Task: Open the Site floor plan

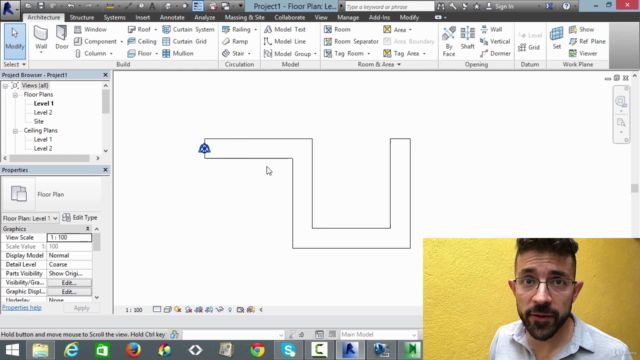Action: point(39,122)
